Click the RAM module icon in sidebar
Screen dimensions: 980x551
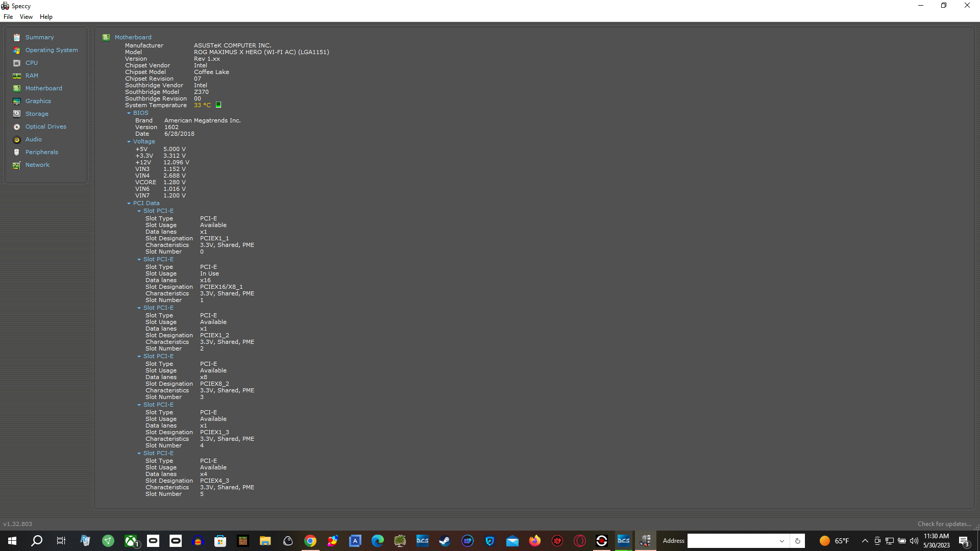(x=17, y=76)
